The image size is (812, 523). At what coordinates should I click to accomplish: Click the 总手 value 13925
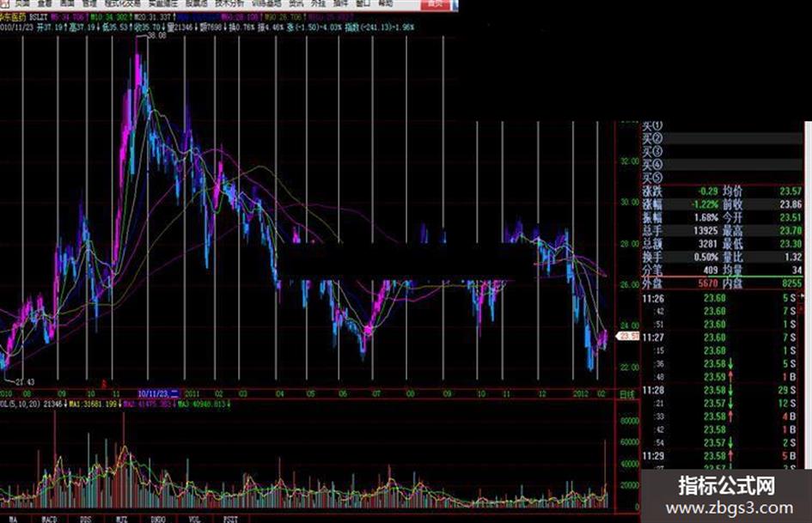(x=705, y=231)
